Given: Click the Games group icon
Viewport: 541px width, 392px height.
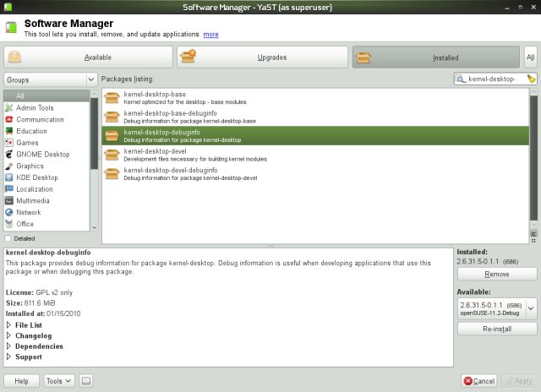Looking at the screenshot, I should [9, 143].
